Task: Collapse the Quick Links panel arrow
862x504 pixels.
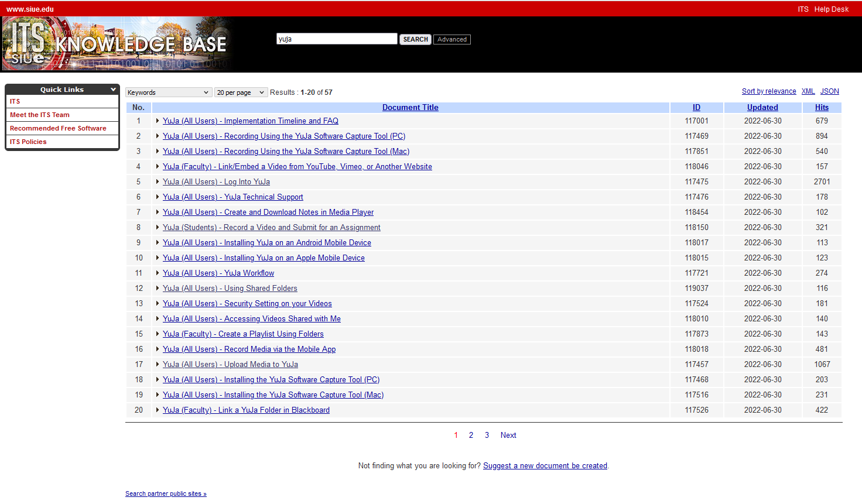Action: pyautogui.click(x=113, y=90)
